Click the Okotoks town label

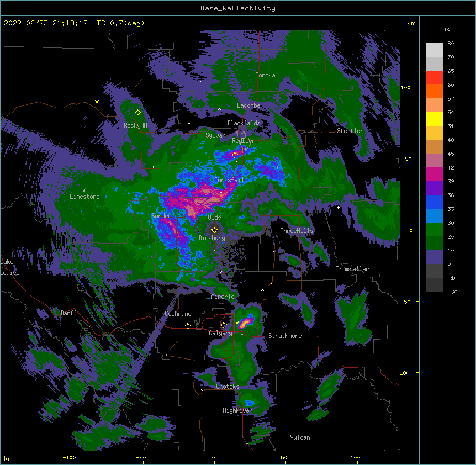tap(228, 387)
